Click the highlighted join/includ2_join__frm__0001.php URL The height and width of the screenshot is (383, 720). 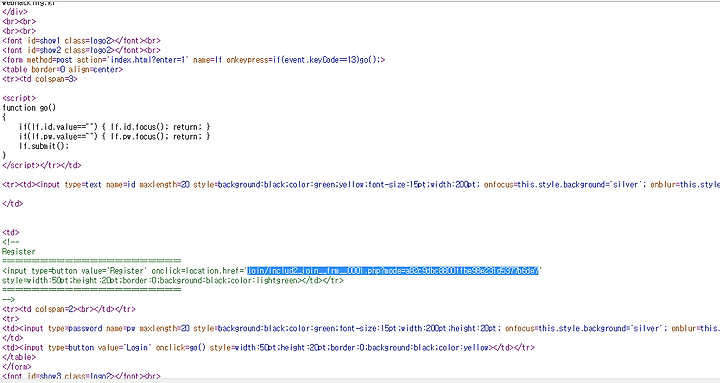tap(393, 271)
